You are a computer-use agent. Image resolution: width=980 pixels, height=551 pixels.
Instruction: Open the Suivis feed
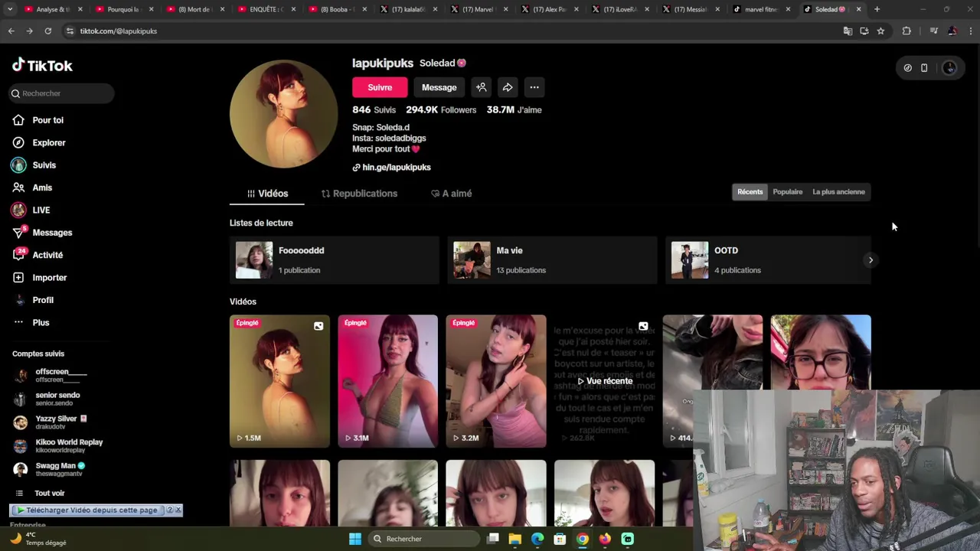pyautogui.click(x=44, y=165)
